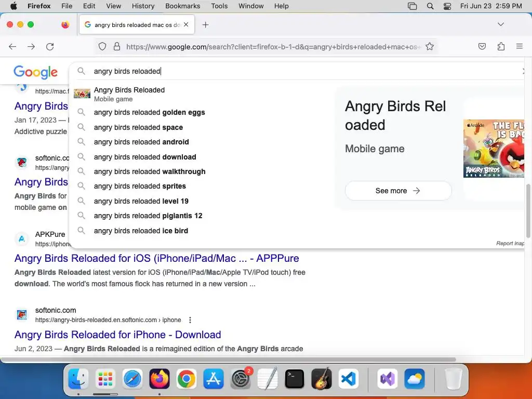Open the Tools menu
The width and height of the screenshot is (532, 399).
tap(219, 6)
